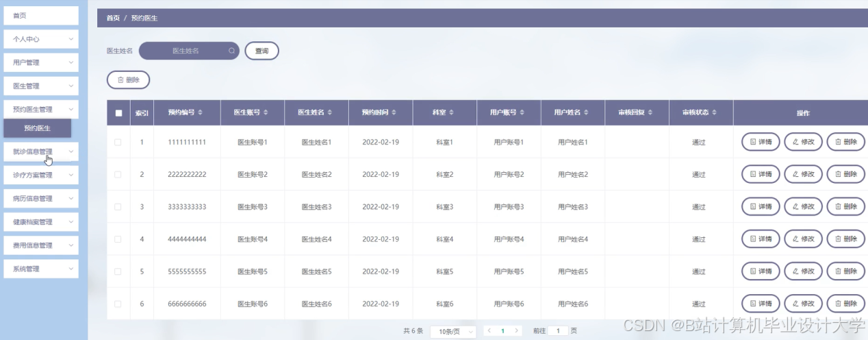Collapse the 预约医生管理 sidebar menu
Image resolution: width=868 pixels, height=340 pixels.
41,109
